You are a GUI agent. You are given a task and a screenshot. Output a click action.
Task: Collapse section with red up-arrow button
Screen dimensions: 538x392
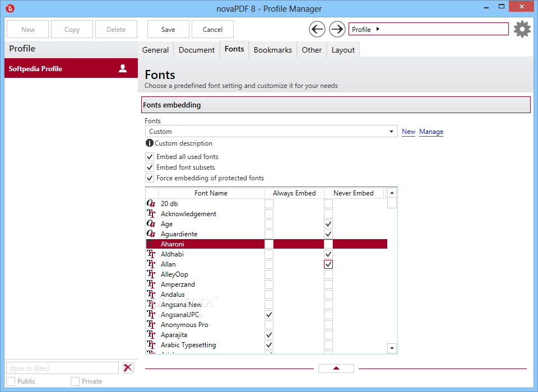(336, 368)
